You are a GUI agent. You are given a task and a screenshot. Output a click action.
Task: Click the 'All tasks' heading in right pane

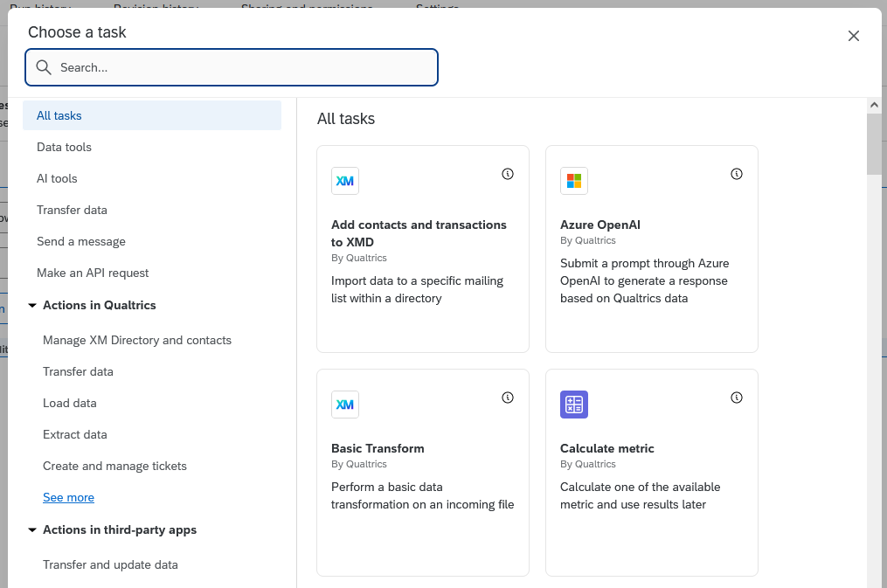(x=346, y=119)
